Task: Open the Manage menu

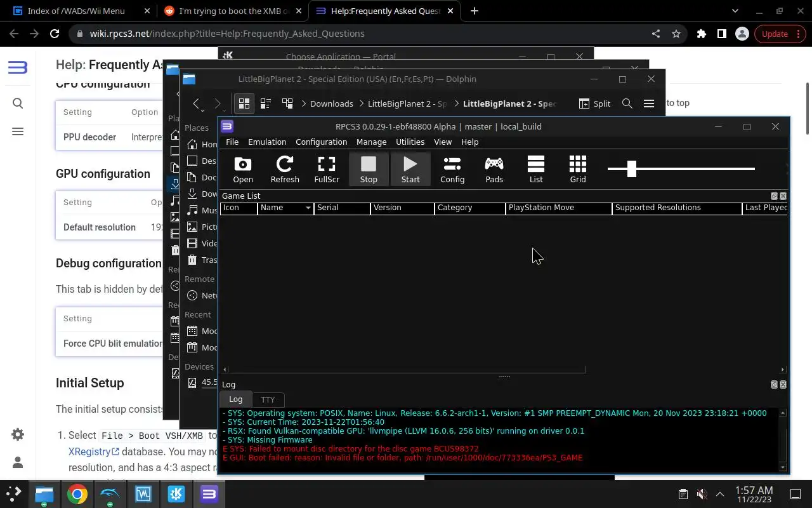Action: pyautogui.click(x=371, y=142)
